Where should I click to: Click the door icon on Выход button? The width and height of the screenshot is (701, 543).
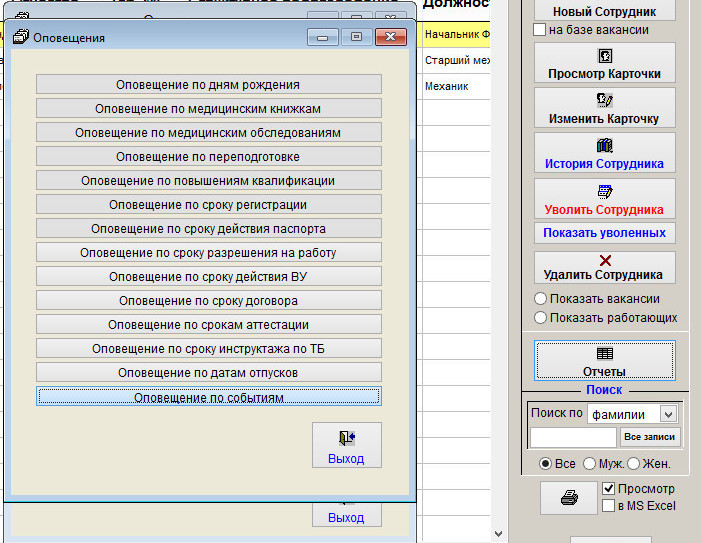coord(346,438)
